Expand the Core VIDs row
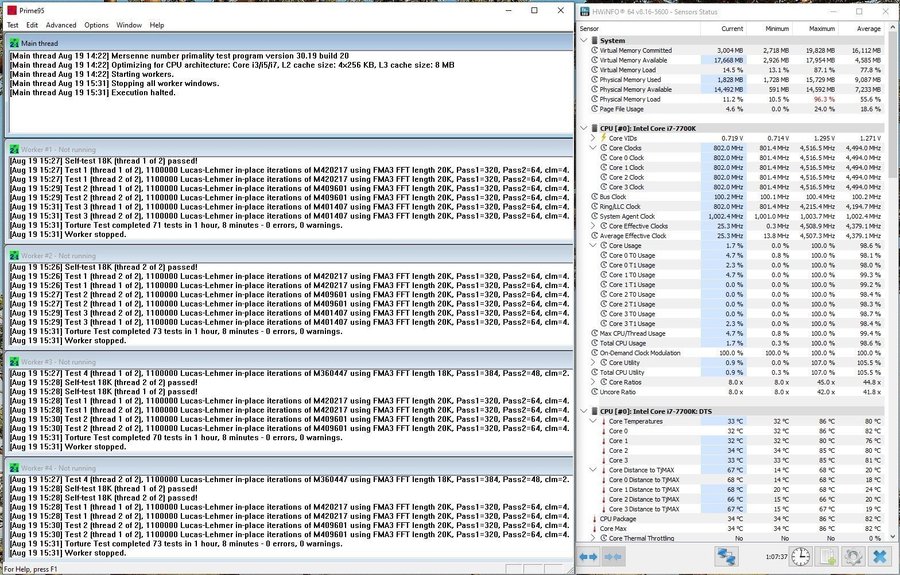This screenshot has height=575, width=900. click(x=593, y=138)
